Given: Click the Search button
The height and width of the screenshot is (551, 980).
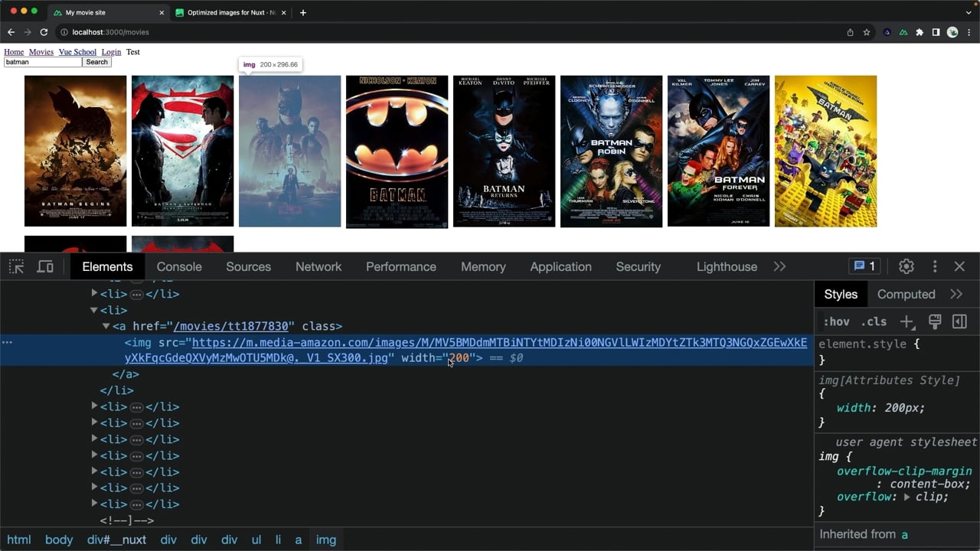Looking at the screenshot, I should [96, 62].
